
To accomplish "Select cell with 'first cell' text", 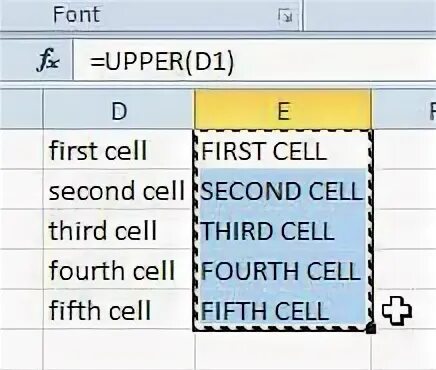I will coord(119,150).
